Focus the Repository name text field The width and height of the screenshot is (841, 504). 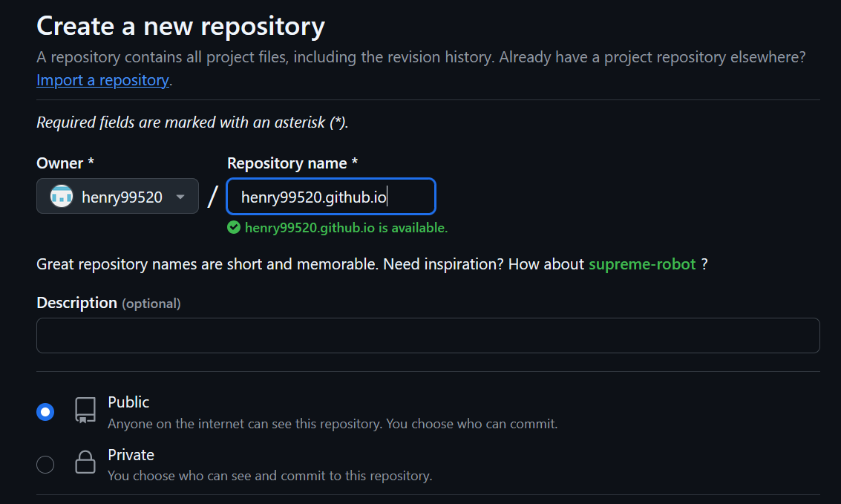click(330, 197)
